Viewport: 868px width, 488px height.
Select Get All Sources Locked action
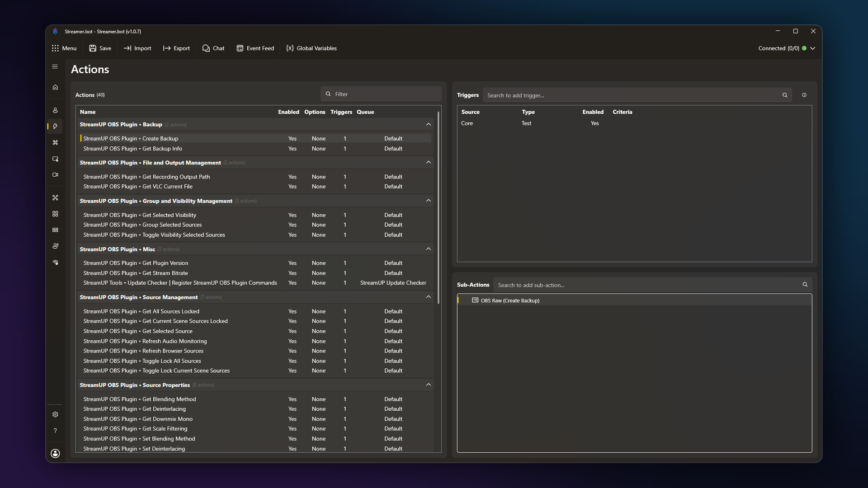tap(255, 311)
